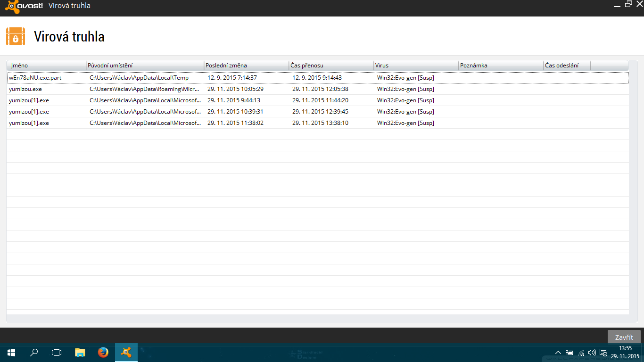Click last-change date 29. 11. 2015 10:05:29
644x362 pixels.
(235, 89)
